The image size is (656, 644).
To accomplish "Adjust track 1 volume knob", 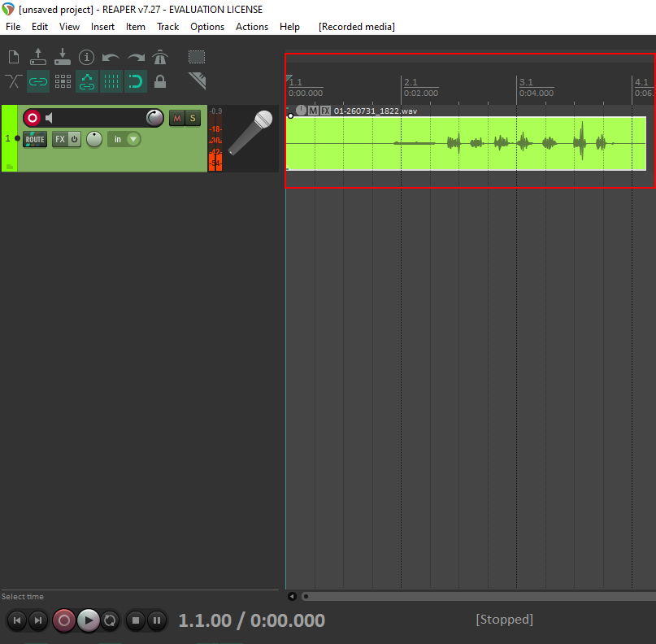I will click(154, 118).
